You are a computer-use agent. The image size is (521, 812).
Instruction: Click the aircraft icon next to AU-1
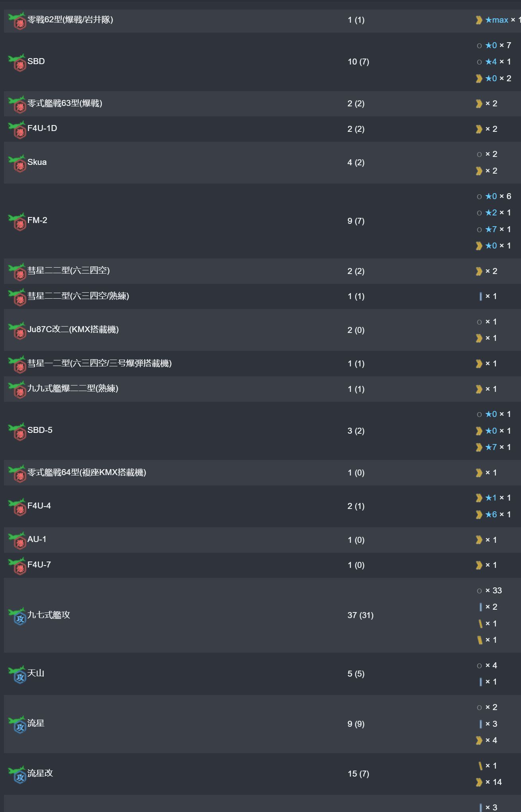click(17, 540)
